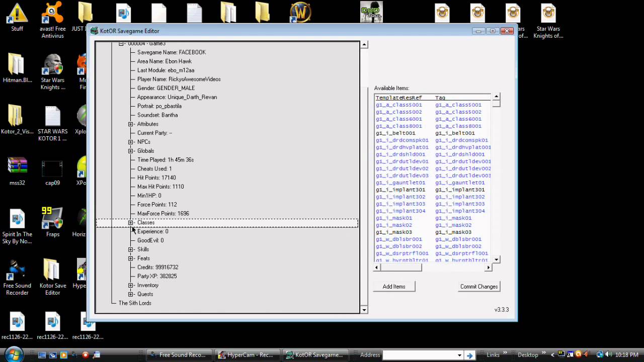Click the tree scroll-down arrow
The width and height of the screenshot is (644, 362).
pos(364,310)
